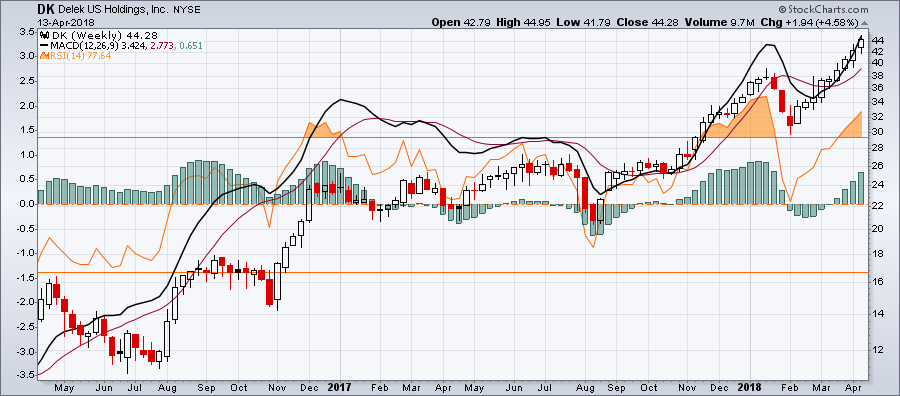Click the latest white candlestick for April 2018
This screenshot has width=900, height=396.
[860, 43]
